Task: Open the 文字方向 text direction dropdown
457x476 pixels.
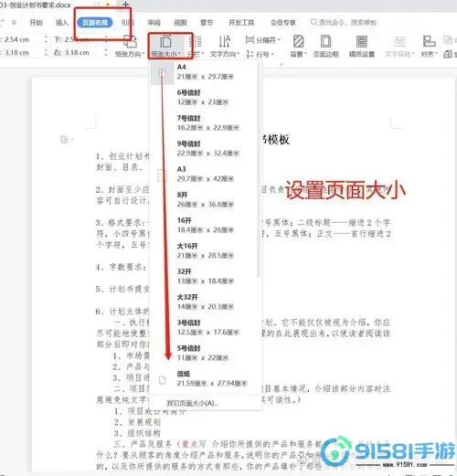Action: 225,47
